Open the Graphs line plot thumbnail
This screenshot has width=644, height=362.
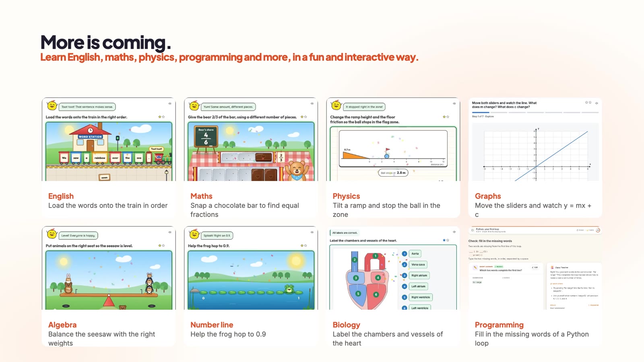pyautogui.click(x=535, y=139)
